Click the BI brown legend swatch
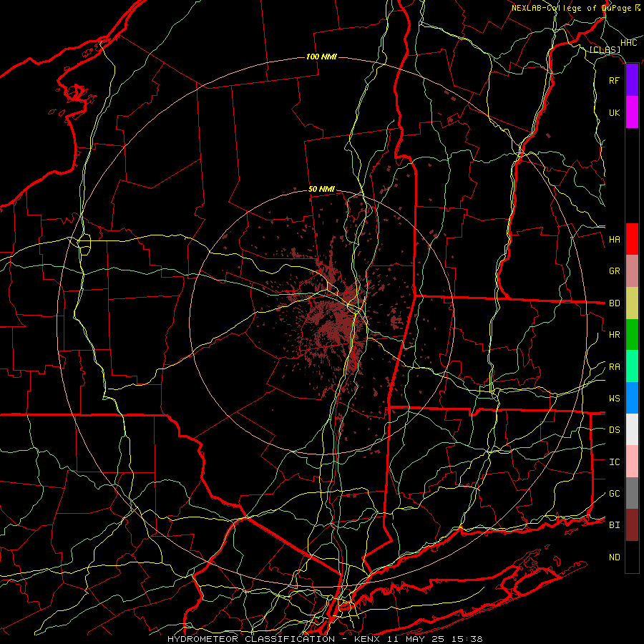Viewport: 644px width, 644px height. [x=632, y=525]
